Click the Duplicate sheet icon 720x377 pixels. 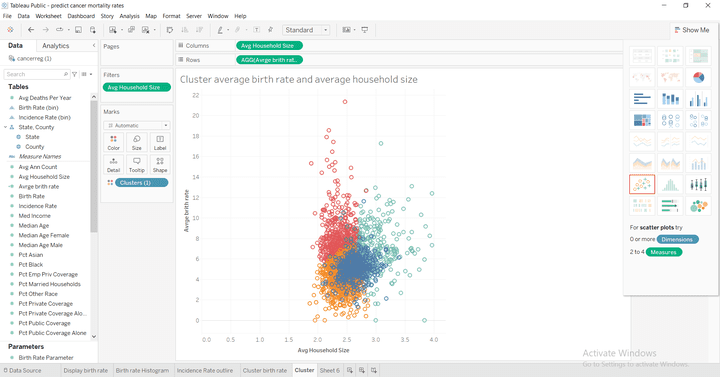click(x=131, y=30)
